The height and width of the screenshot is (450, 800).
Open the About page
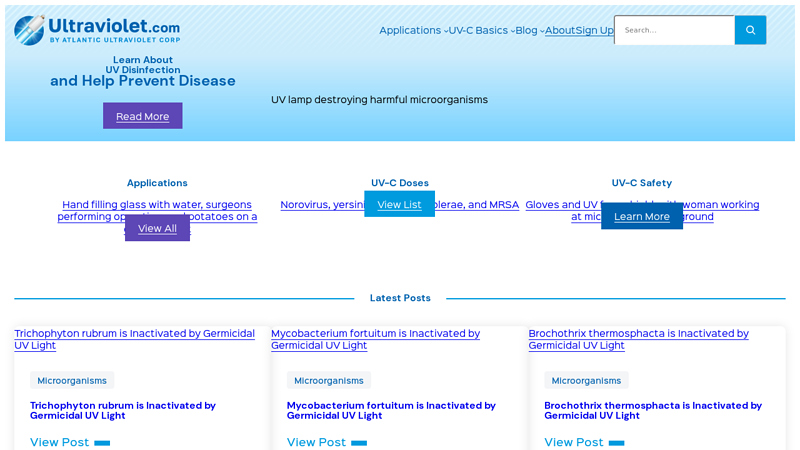559,31
